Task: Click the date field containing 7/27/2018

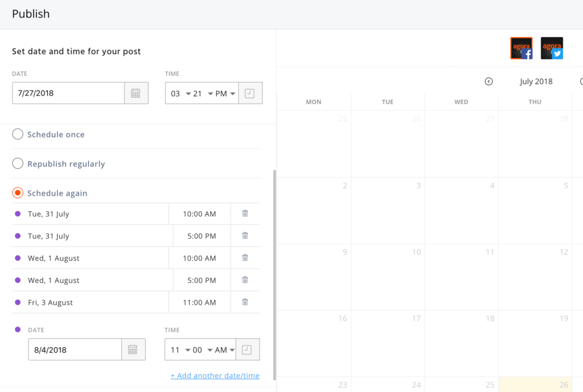Action: [68, 93]
